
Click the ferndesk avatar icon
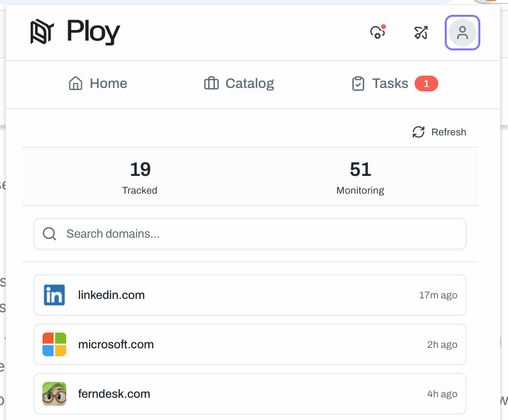coord(54,394)
